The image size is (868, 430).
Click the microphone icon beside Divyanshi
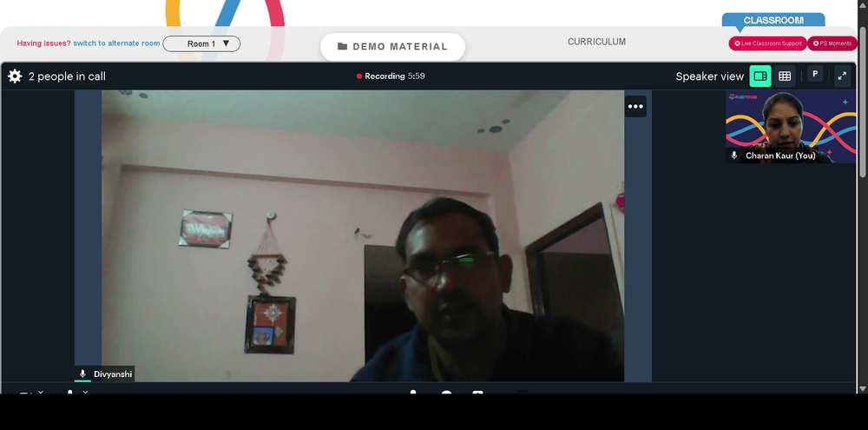tap(83, 374)
